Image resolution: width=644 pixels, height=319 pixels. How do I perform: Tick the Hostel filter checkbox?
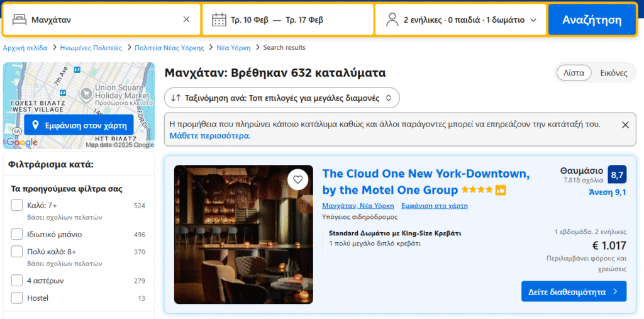click(x=17, y=298)
